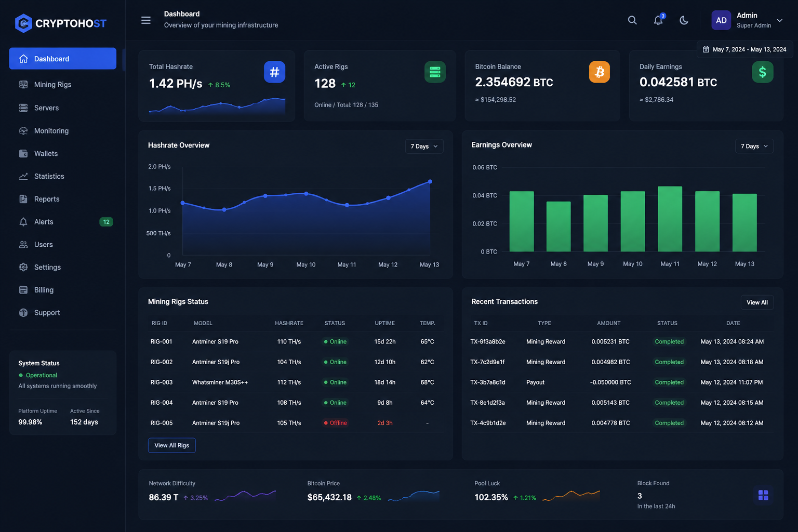The width and height of the screenshot is (798, 532).
Task: Sort transactions by AMOUNT column header
Action: coord(609,323)
